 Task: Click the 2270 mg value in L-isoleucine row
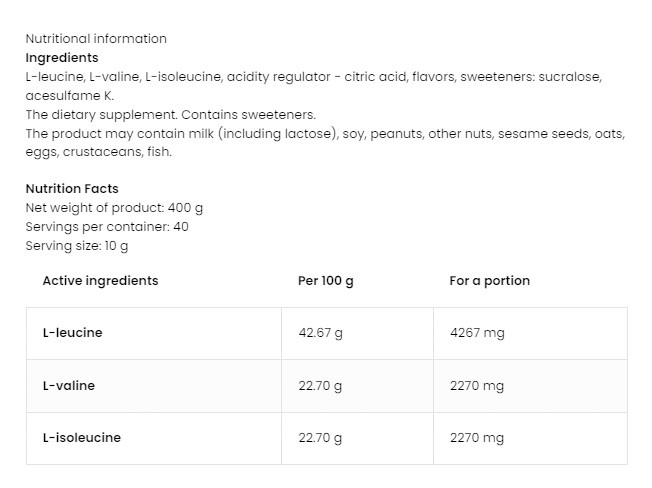[477, 438]
